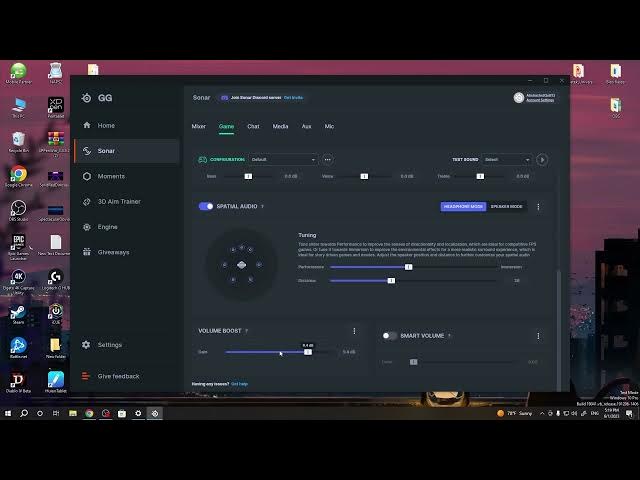Image resolution: width=640 pixels, height=480 pixels.
Task: Select Speaker Mode
Action: tap(507, 207)
